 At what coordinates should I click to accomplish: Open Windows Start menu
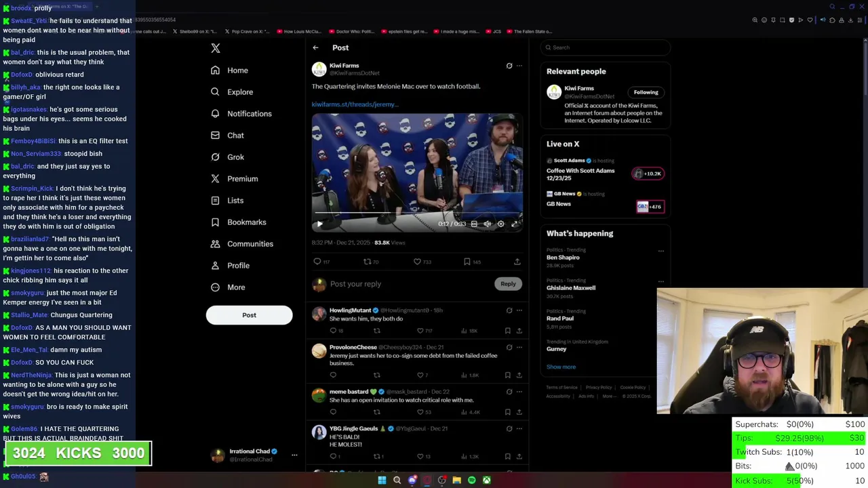[382, 481]
